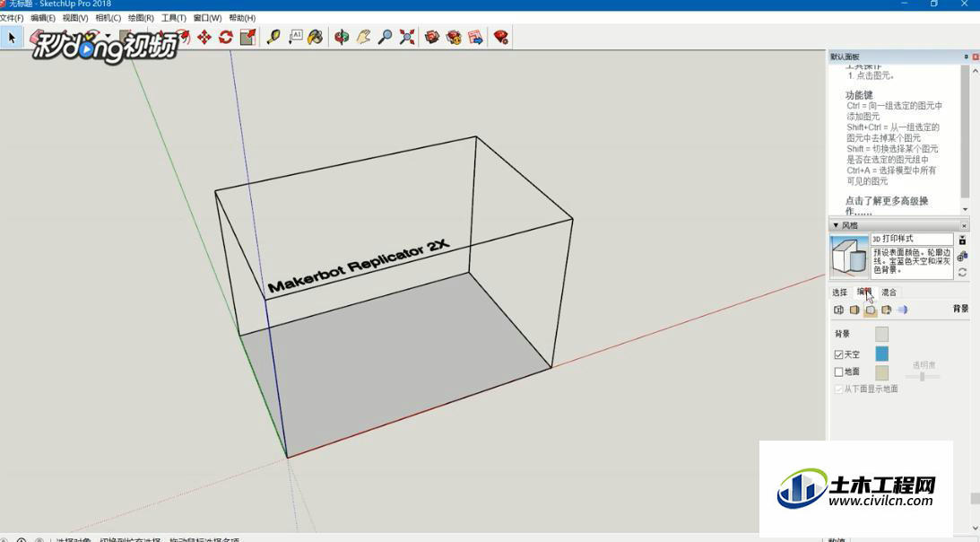This screenshot has width=980, height=542.
Task: Activate the Pan hand tool
Action: (x=363, y=38)
